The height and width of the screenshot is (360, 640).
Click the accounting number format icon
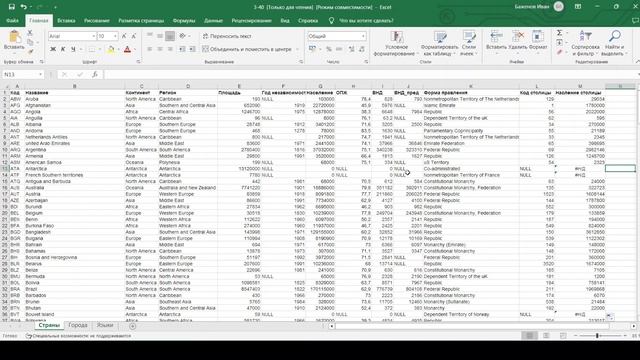click(x=312, y=49)
